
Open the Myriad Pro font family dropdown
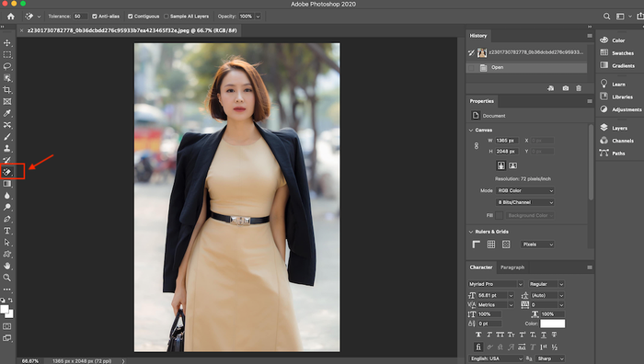[496, 284]
